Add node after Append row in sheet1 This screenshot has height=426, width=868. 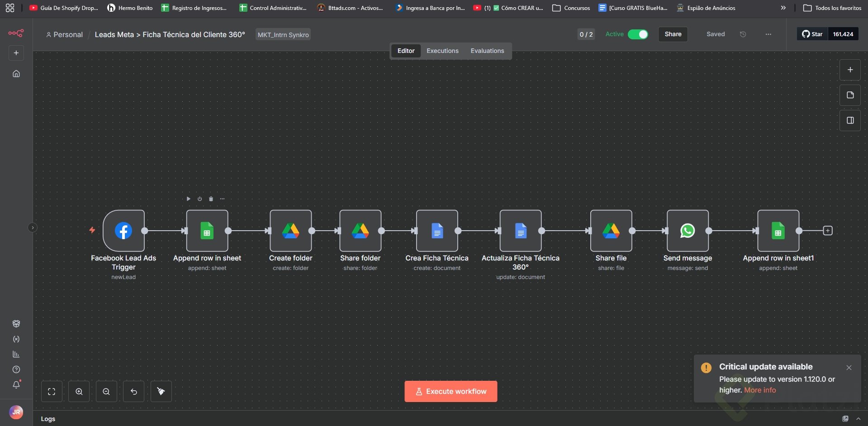(x=828, y=231)
